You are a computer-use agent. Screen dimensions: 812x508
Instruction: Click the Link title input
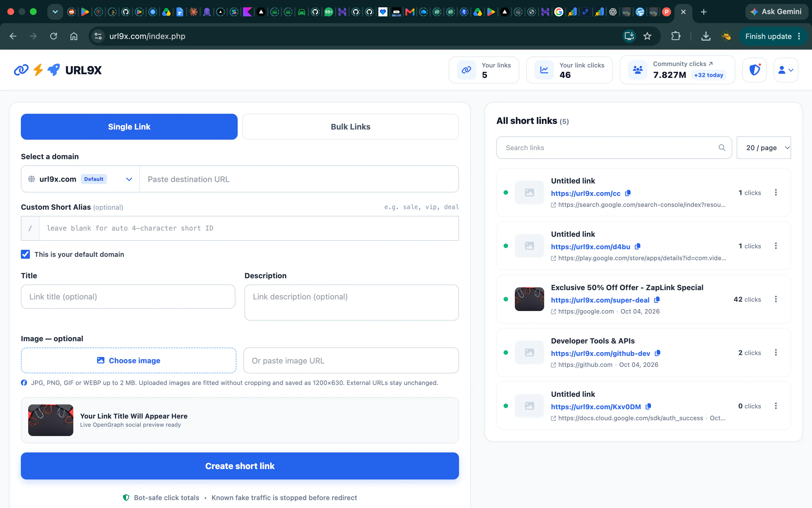tap(128, 297)
